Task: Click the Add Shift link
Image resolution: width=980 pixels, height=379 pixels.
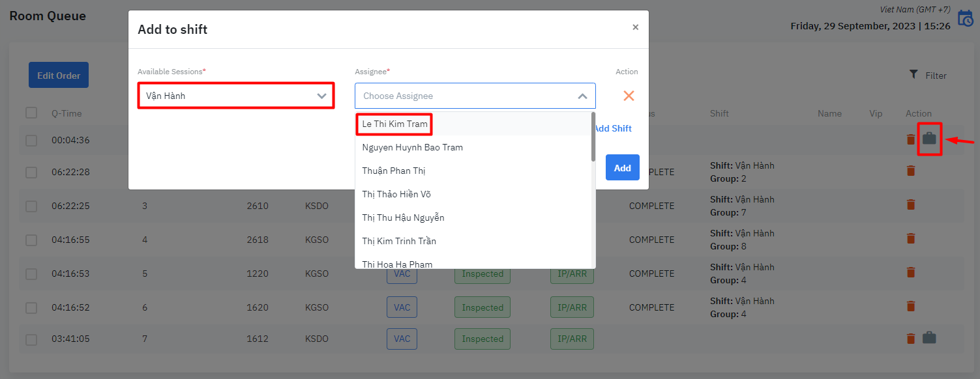Action: tap(612, 128)
